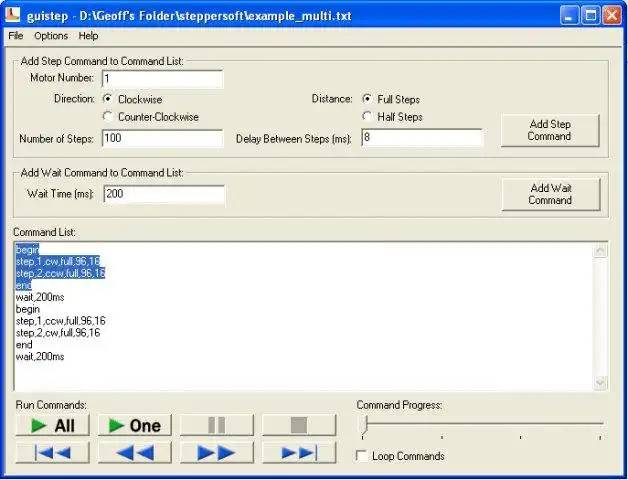This screenshot has height=480, width=628.
Task: Maximize the guistep window
Action: click(x=590, y=16)
